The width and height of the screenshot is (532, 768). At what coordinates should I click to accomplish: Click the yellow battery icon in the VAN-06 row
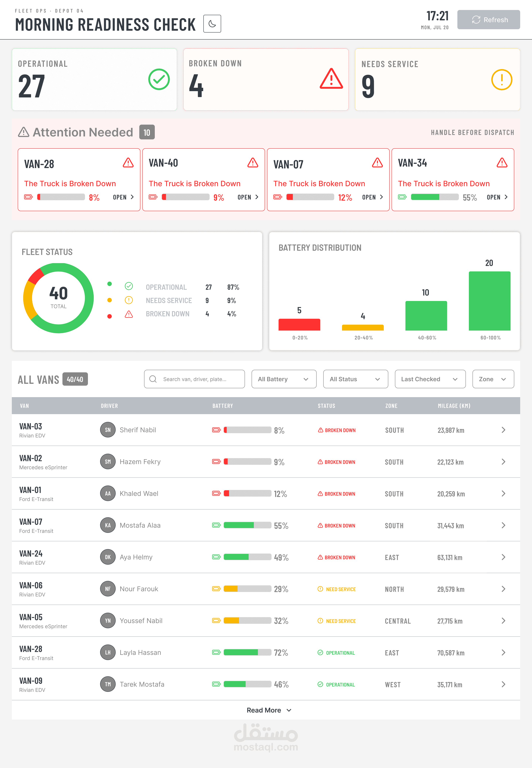click(x=216, y=589)
